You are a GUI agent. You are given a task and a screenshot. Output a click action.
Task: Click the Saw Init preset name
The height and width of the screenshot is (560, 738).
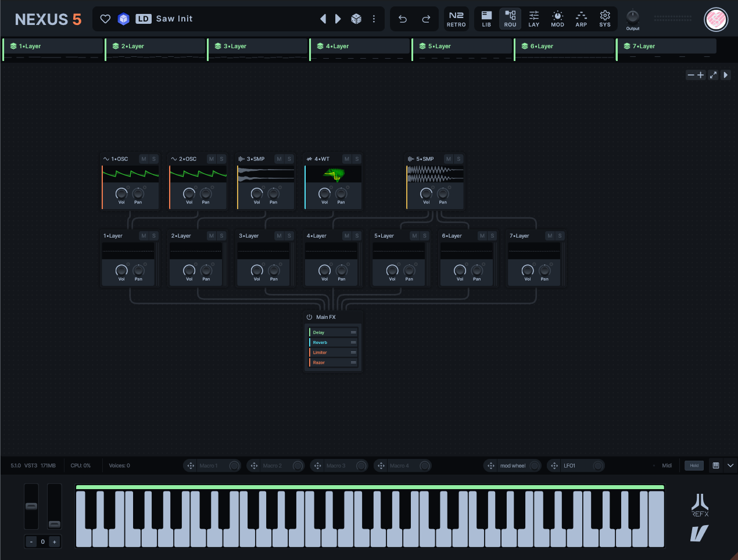tap(174, 19)
